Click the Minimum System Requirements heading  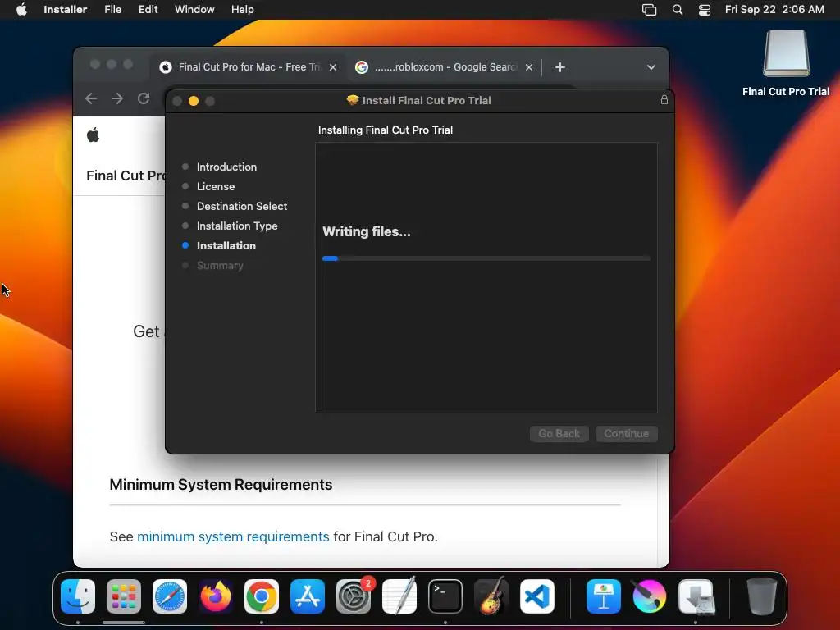pyautogui.click(x=221, y=484)
